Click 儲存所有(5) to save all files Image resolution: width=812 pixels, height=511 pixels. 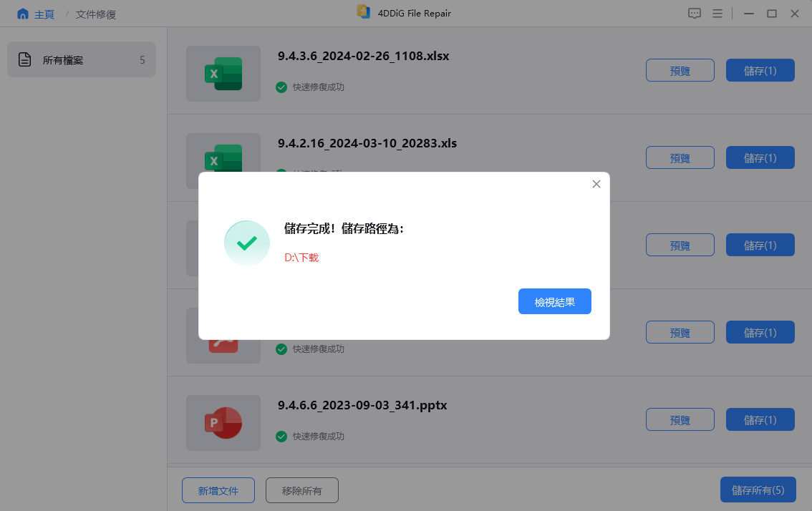point(758,490)
